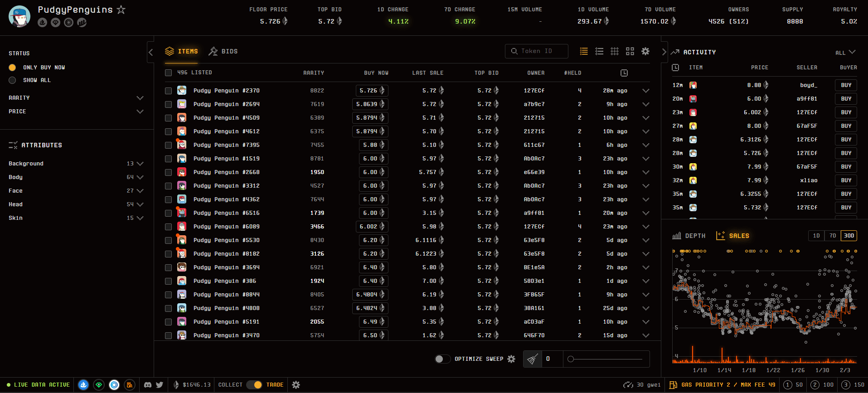Click the gas pump priority icon
868x393 pixels.
click(x=673, y=385)
